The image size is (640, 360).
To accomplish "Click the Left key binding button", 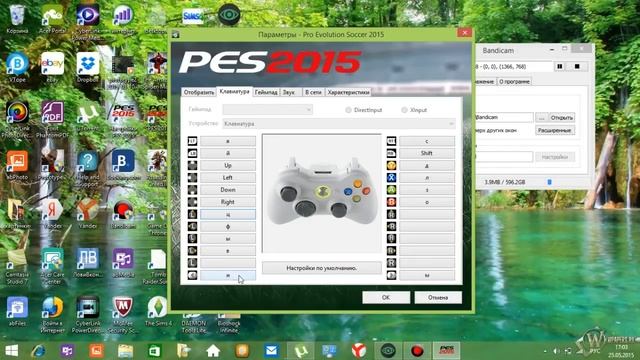I will coord(228,178).
